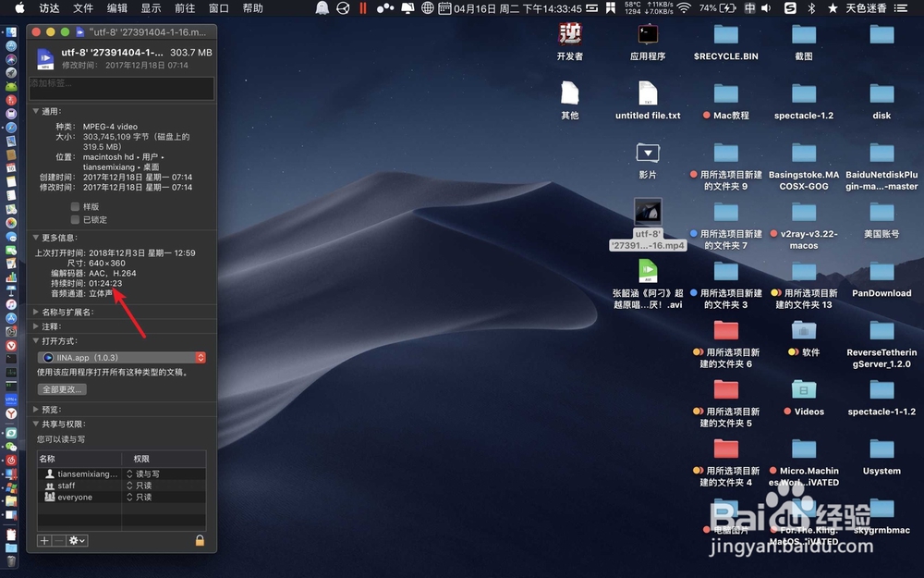The height and width of the screenshot is (578, 924).
Task: Select the Mac教程 folder
Action: pyautogui.click(x=726, y=101)
